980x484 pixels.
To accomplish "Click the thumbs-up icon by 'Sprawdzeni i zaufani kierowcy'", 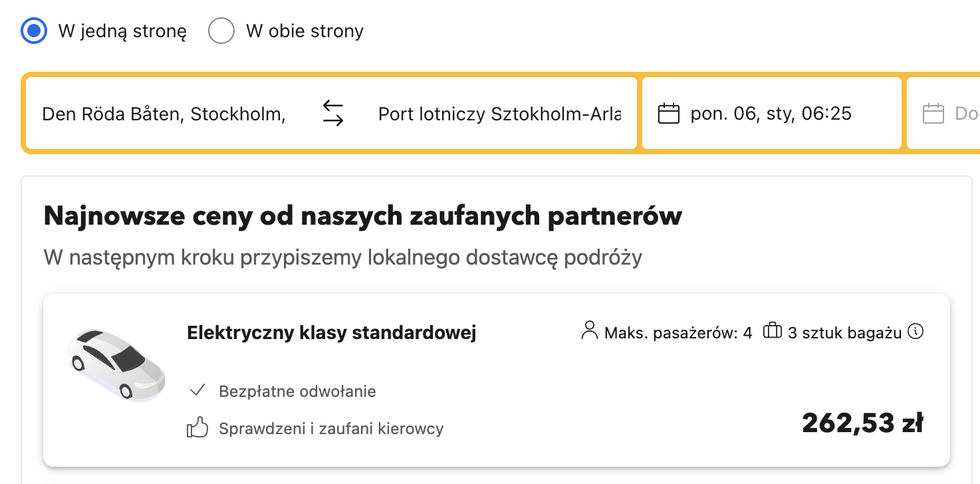I will [x=197, y=428].
